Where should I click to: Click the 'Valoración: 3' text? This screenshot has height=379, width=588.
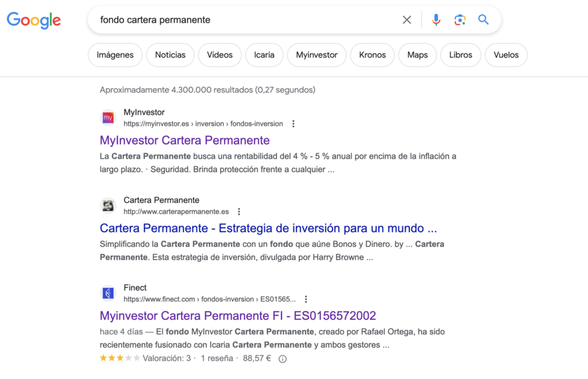point(167,358)
